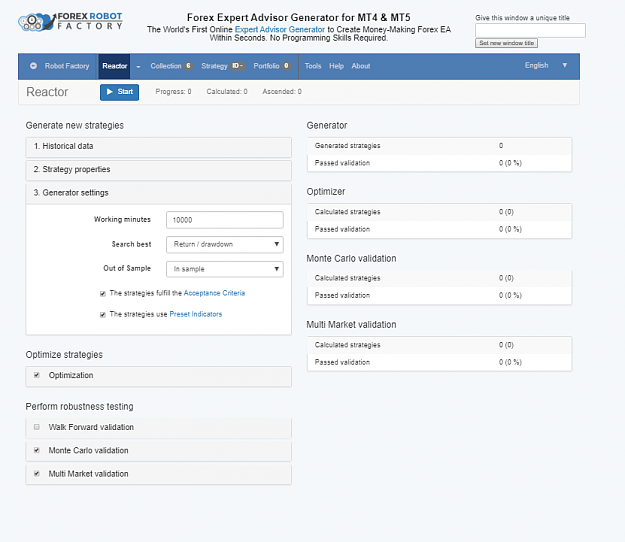Click the Start button
625x542 pixels.
click(x=120, y=92)
